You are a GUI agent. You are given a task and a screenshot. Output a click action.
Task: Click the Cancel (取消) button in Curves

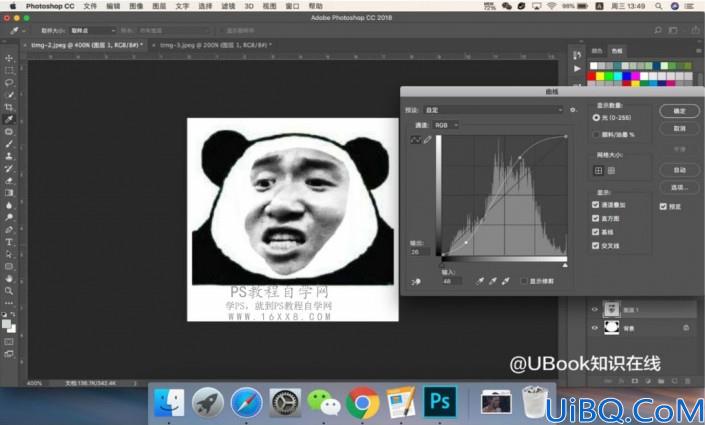point(679,128)
